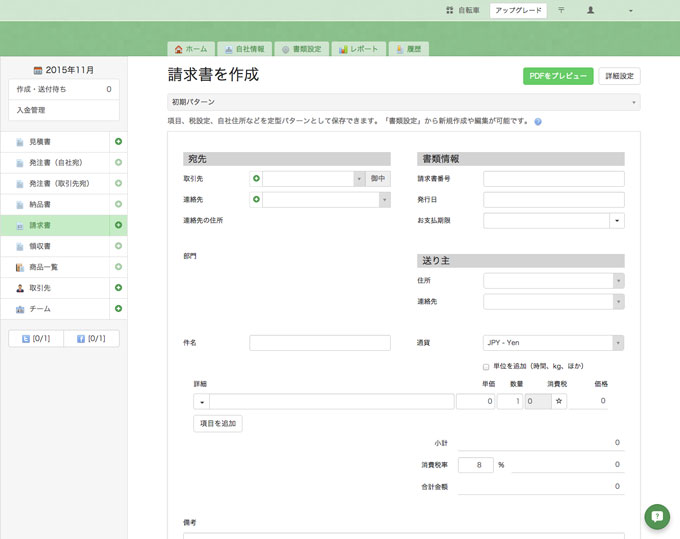Open 作成・送付待ち in sidebar
This screenshot has width=680, height=539.
[x=64, y=89]
